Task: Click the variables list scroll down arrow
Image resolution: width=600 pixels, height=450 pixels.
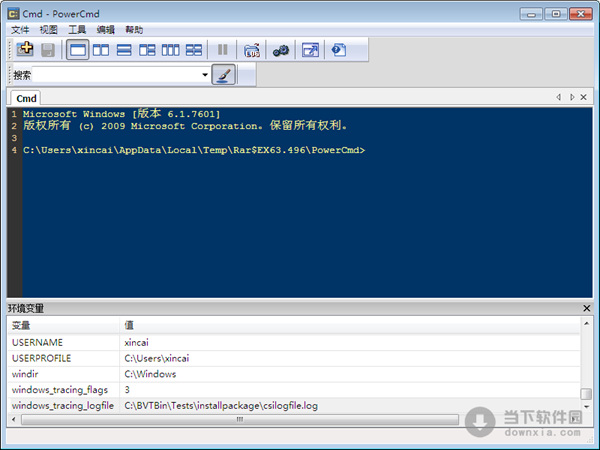Action: tap(586, 407)
